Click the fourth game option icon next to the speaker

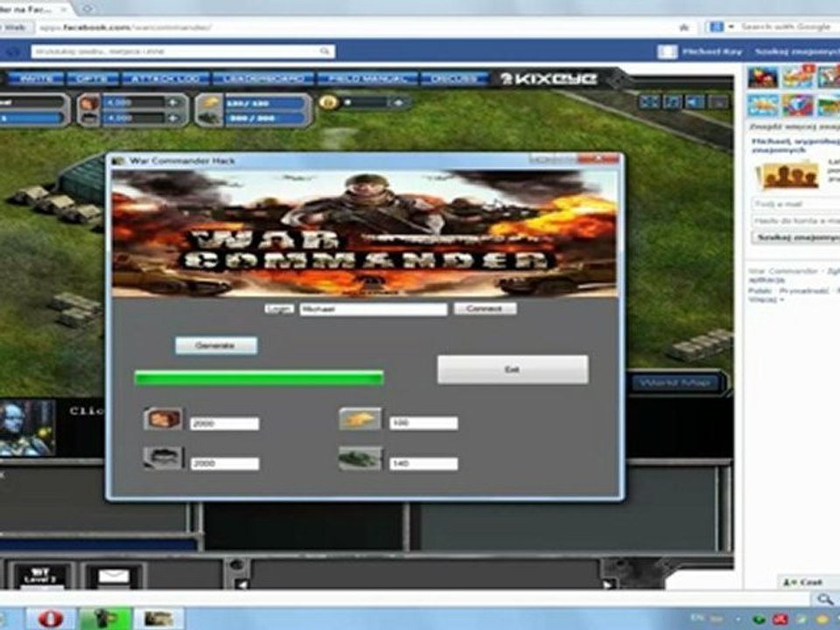point(719,101)
